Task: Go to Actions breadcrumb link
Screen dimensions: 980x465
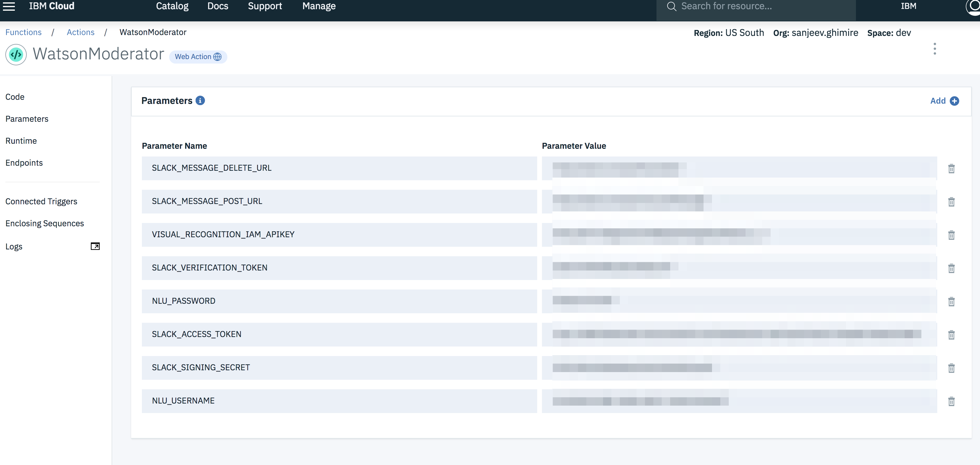Action: pos(80,32)
